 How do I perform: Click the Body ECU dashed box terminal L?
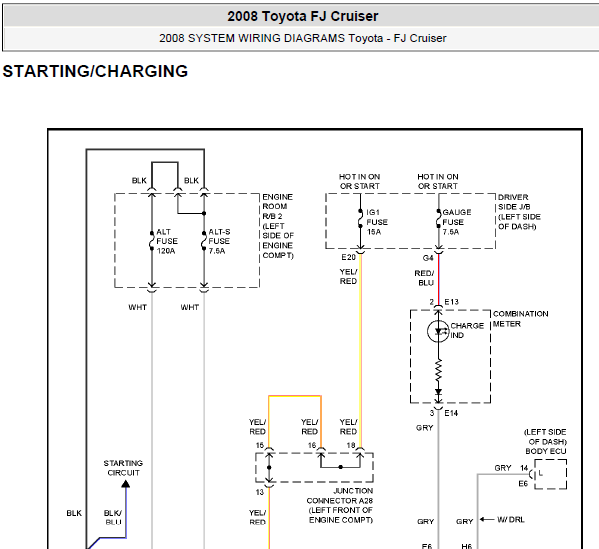click(x=550, y=474)
